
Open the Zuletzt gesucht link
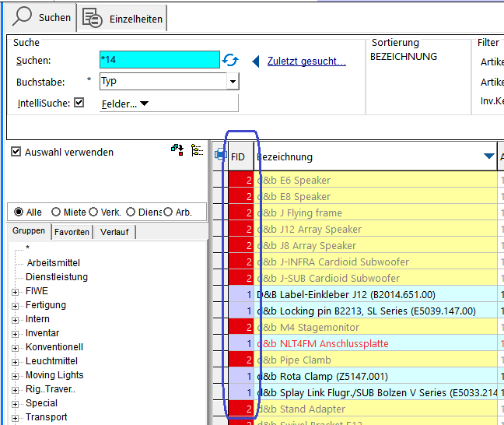pyautogui.click(x=306, y=61)
